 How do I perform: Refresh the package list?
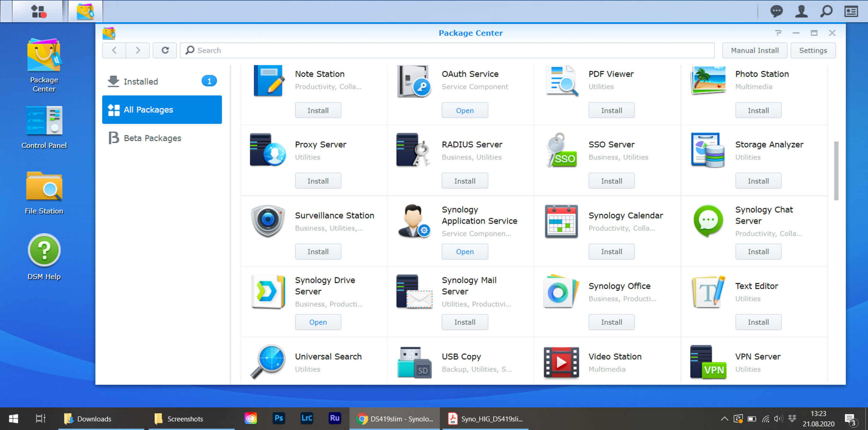click(x=165, y=50)
